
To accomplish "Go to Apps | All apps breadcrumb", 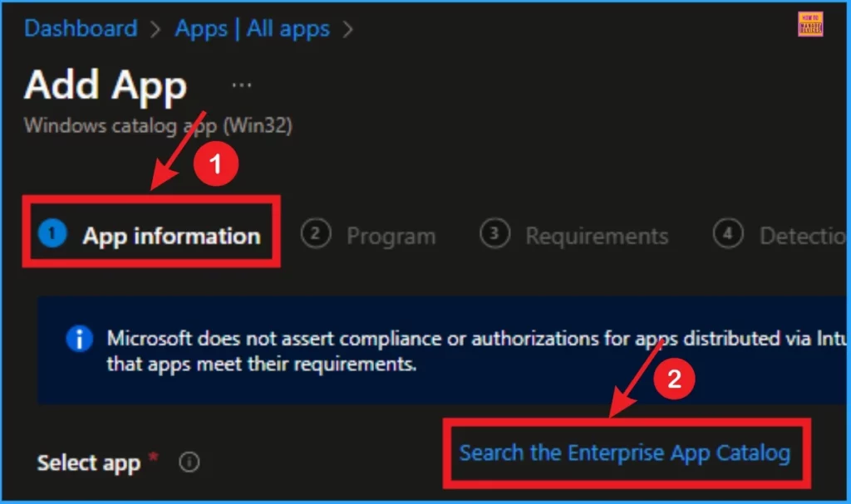I will point(252,28).
